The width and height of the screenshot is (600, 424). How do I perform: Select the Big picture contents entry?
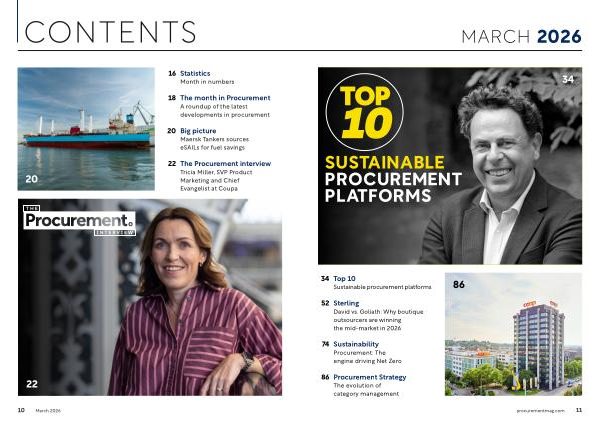coord(198,131)
